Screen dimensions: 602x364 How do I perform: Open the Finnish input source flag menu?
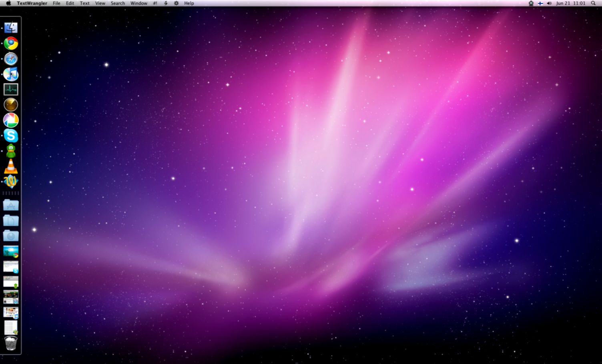(x=540, y=3)
